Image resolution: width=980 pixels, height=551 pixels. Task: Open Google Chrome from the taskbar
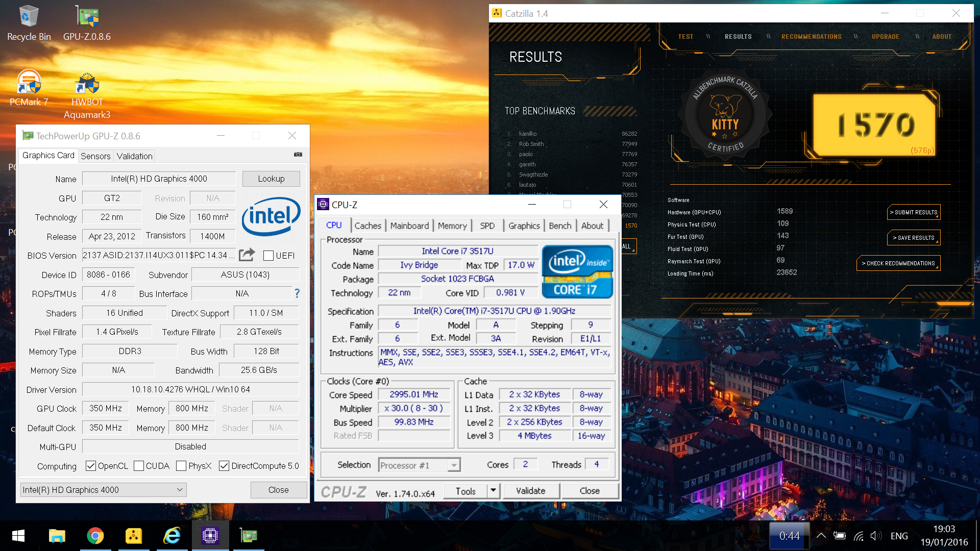point(95,536)
